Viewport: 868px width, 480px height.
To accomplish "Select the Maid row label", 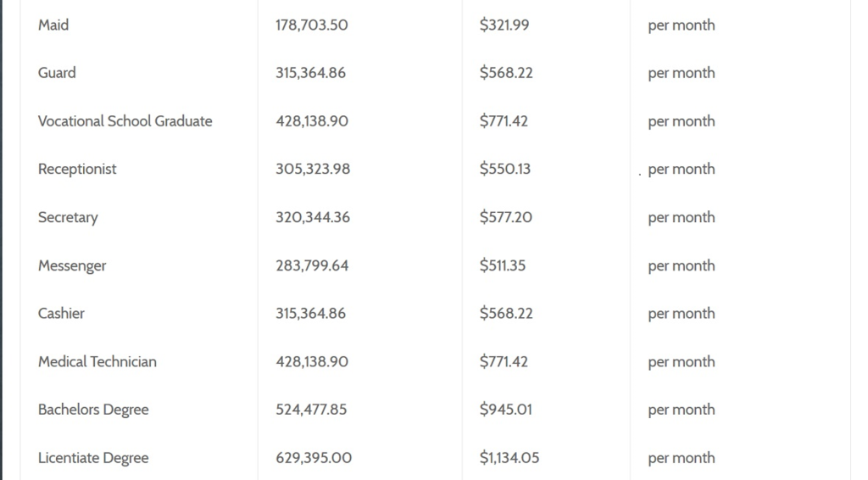I will (x=53, y=25).
